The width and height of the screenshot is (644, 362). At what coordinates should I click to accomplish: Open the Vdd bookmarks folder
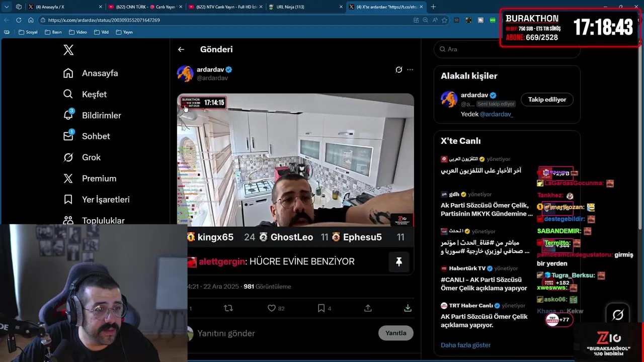[101, 32]
